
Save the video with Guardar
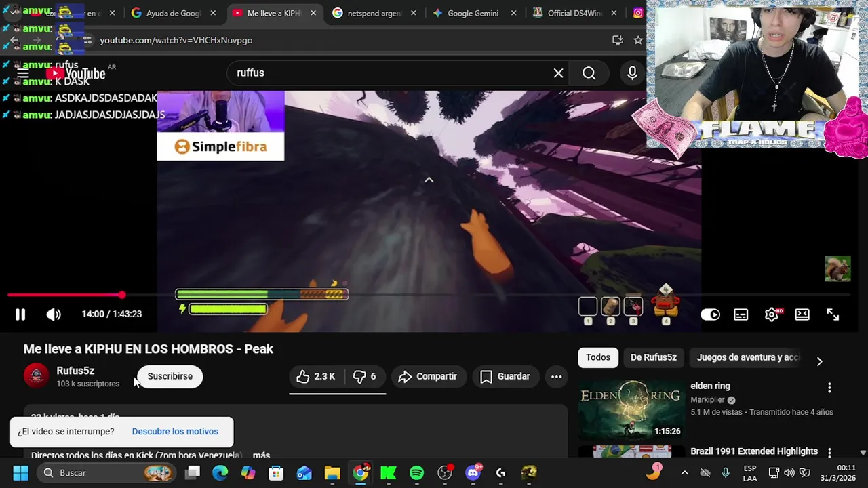(505, 376)
